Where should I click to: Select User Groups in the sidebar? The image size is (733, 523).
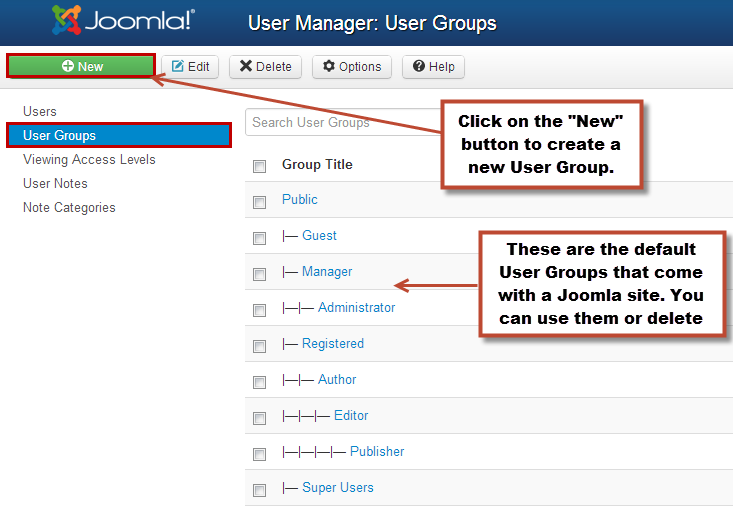click(119, 136)
